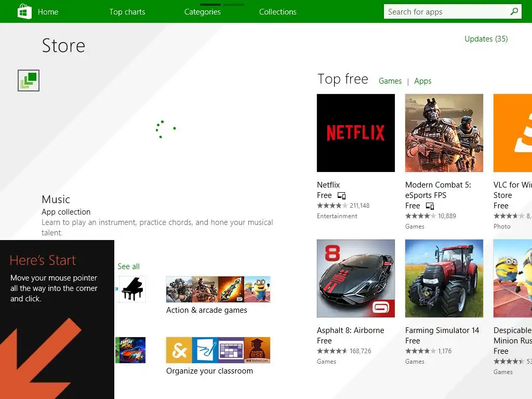Filter Top free by Apps

pos(423,81)
